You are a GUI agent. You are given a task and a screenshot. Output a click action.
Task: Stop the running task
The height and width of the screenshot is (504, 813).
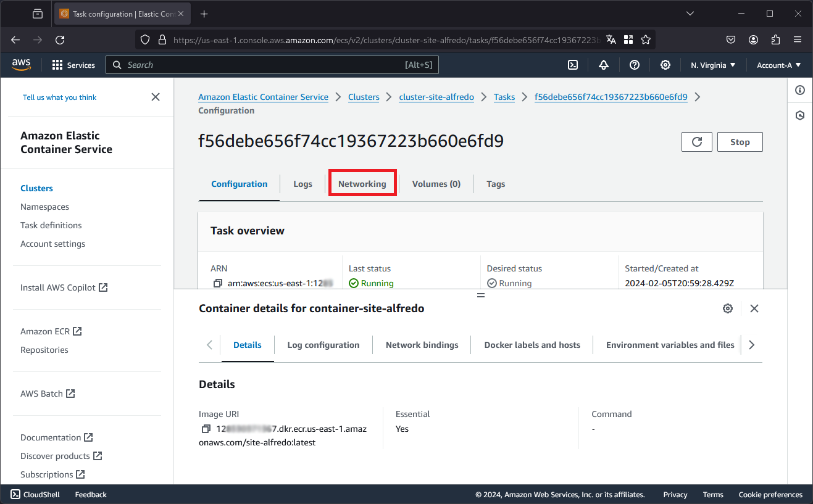pos(740,142)
